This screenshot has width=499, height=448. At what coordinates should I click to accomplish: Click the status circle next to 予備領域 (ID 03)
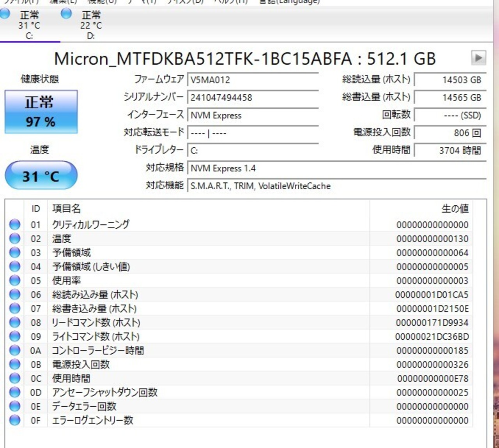[x=15, y=253]
